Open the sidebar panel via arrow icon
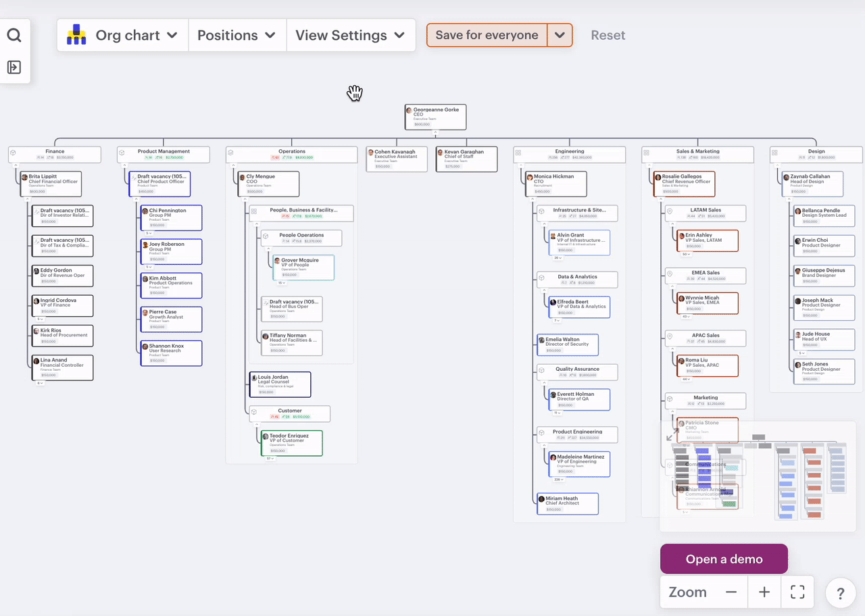Screen dimensions: 865x616 (x=14, y=67)
